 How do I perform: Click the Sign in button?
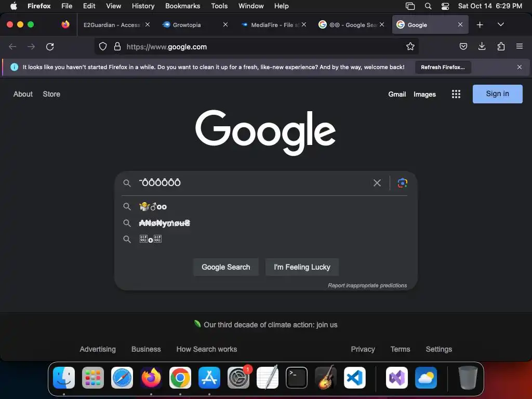(x=497, y=94)
